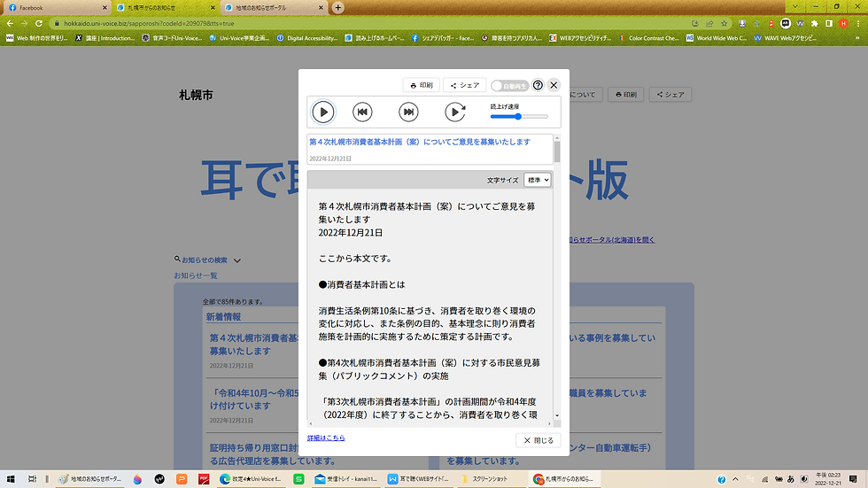Image resolution: width=868 pixels, height=488 pixels.
Task: Switch to the 受信トレイ mail taskbar window
Action: [x=346, y=479]
